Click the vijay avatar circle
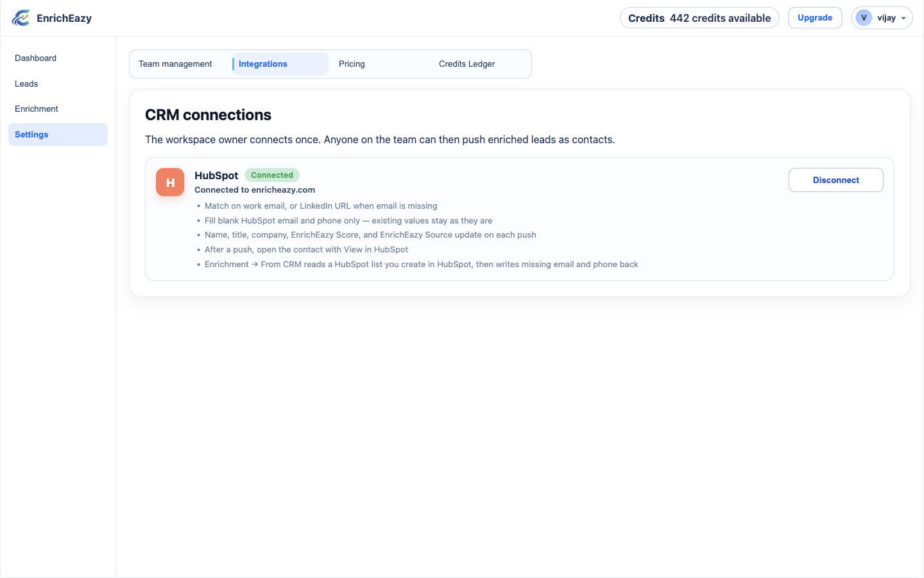 point(864,18)
